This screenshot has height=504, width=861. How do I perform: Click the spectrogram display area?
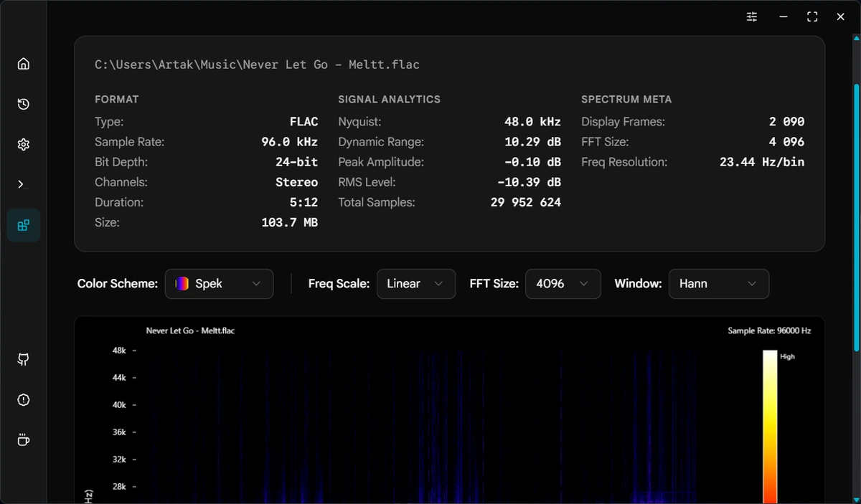pos(445,427)
